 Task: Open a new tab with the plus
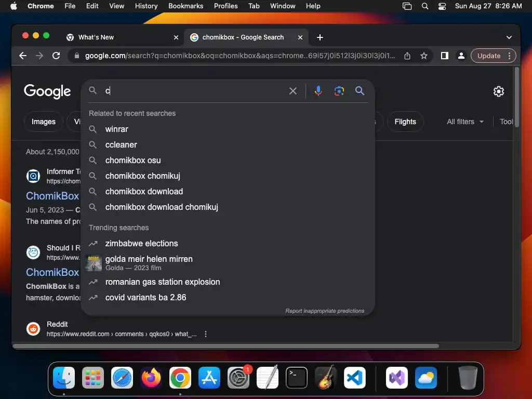tap(320, 37)
